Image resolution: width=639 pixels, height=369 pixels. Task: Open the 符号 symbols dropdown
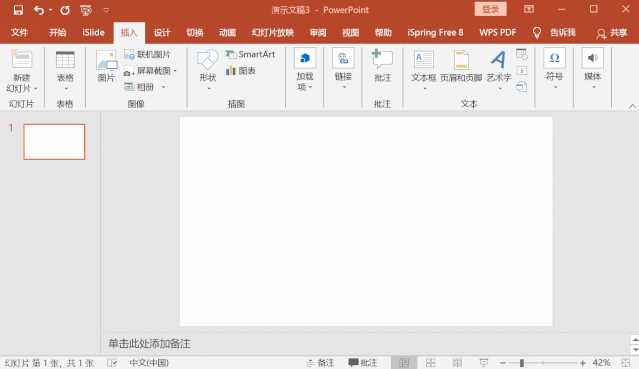(x=554, y=69)
